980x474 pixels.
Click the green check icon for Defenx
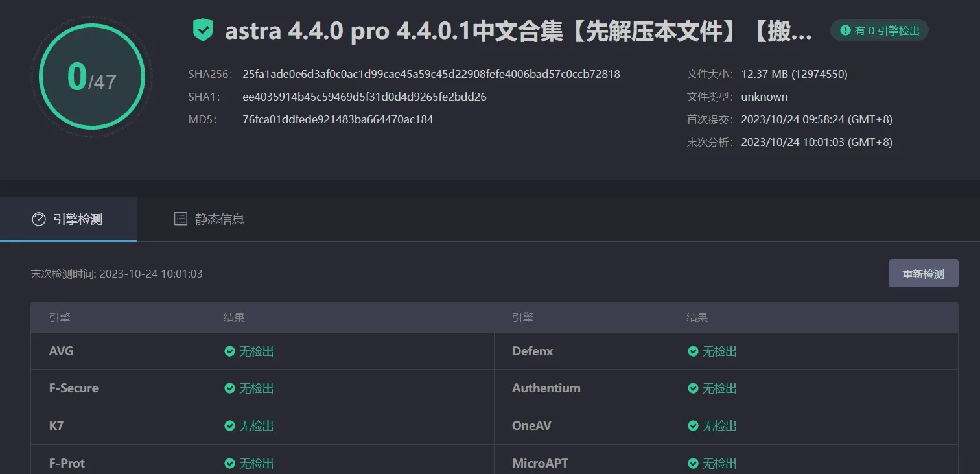[x=693, y=351]
